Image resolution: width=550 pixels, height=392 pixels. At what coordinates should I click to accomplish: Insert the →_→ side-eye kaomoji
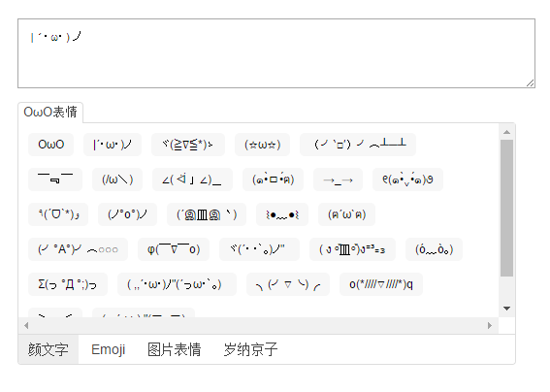(x=338, y=180)
